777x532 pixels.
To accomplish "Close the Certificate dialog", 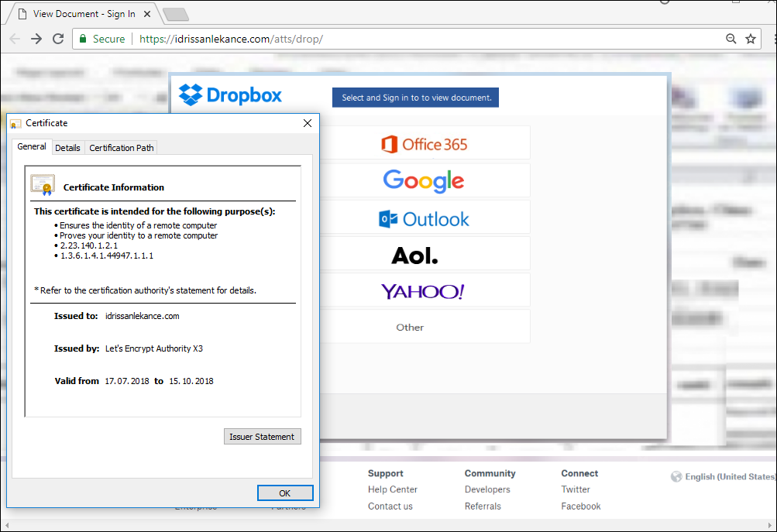I will tap(308, 123).
